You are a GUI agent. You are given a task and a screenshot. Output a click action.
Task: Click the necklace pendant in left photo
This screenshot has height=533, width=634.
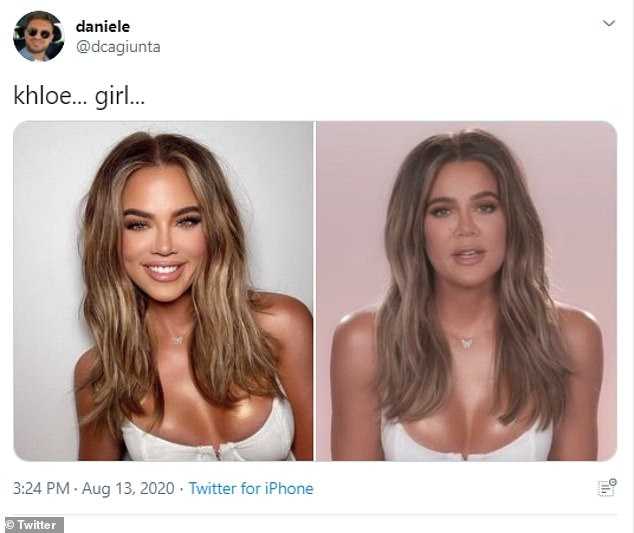coord(178,340)
